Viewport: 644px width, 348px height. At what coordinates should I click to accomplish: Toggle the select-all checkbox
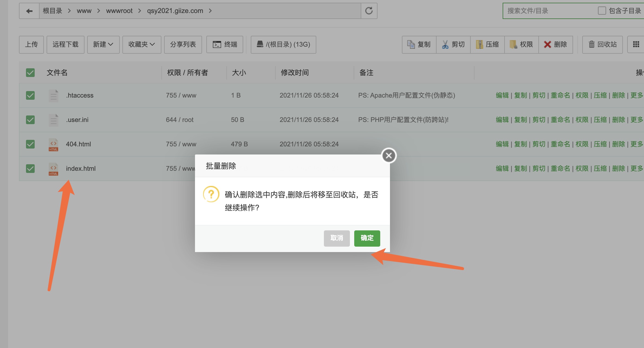coord(30,73)
